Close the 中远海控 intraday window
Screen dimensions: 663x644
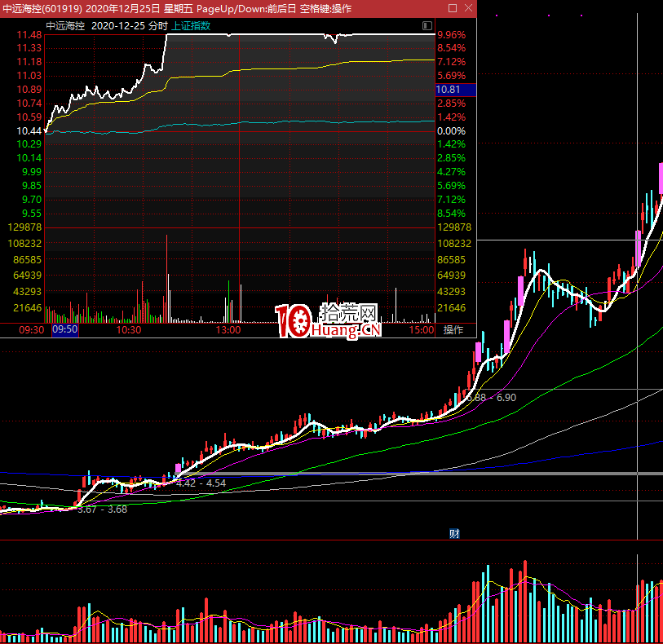point(468,8)
